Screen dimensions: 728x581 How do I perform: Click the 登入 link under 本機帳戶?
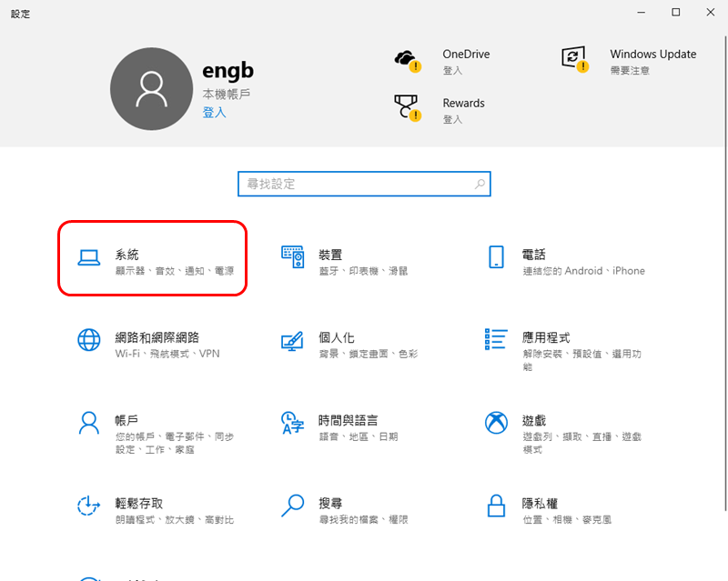[214, 113]
